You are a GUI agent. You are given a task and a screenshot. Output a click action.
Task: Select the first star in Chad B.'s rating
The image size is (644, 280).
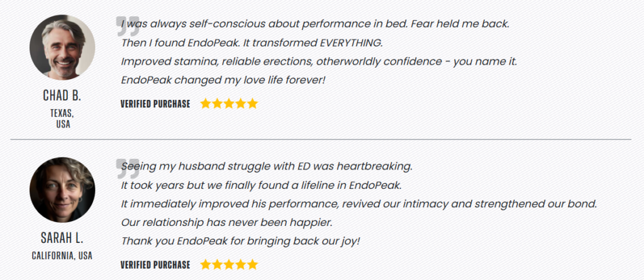tap(206, 104)
